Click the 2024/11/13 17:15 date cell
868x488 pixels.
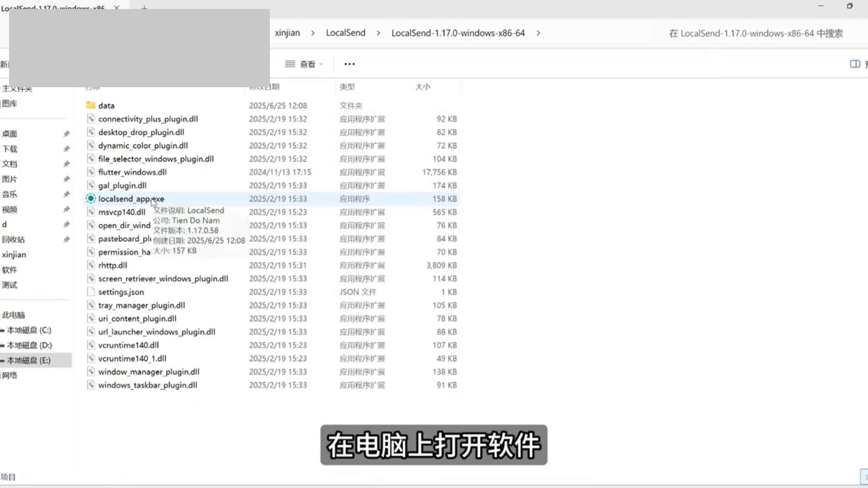coord(280,172)
